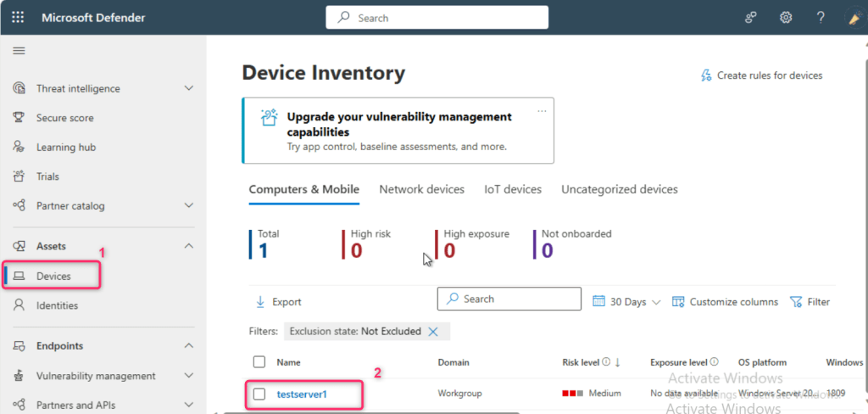Sort by the Risk level column header

(x=581, y=362)
